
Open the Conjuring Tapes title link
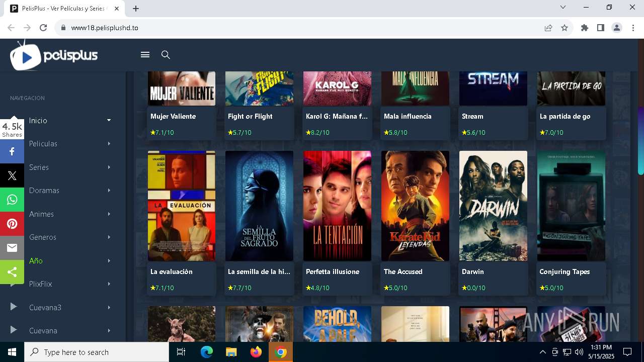[565, 271]
